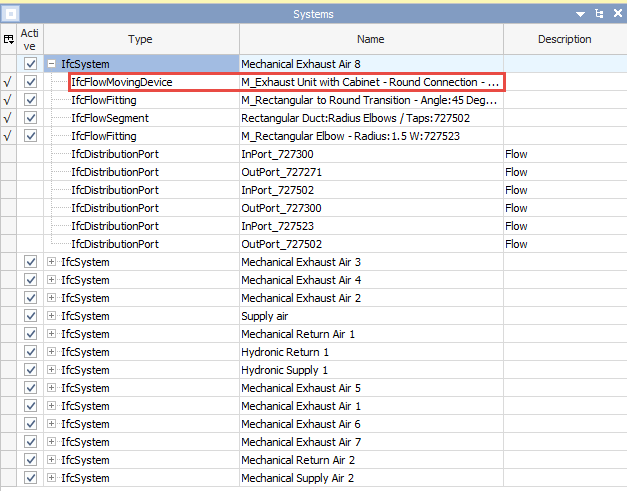
Task: Sort by the Name column header
Action: (370, 40)
